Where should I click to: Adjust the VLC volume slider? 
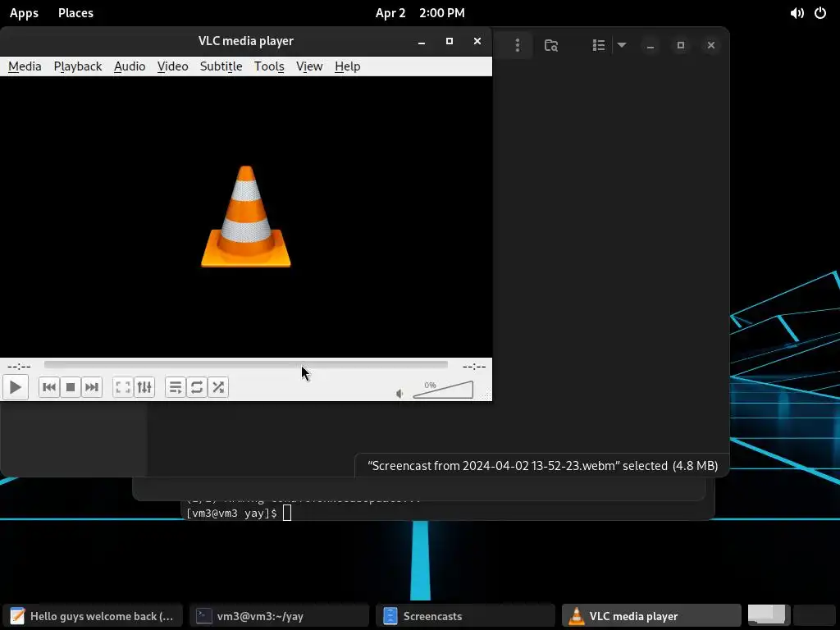coord(443,390)
